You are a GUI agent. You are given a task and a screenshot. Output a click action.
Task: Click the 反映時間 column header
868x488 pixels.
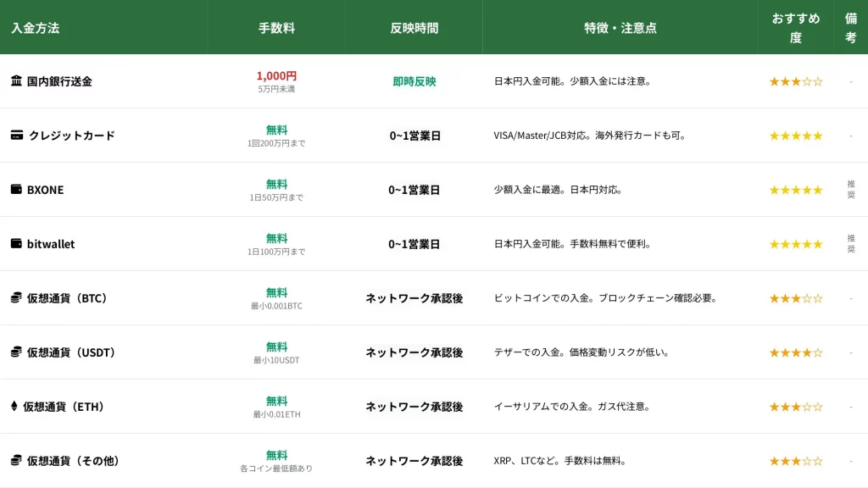[415, 28]
